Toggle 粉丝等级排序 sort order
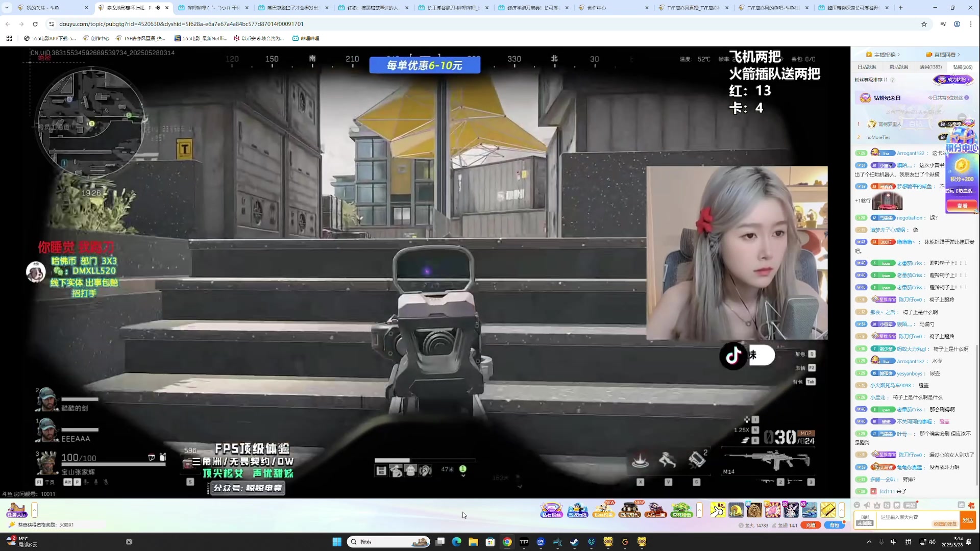This screenshot has height=551, width=980. pyautogui.click(x=886, y=80)
